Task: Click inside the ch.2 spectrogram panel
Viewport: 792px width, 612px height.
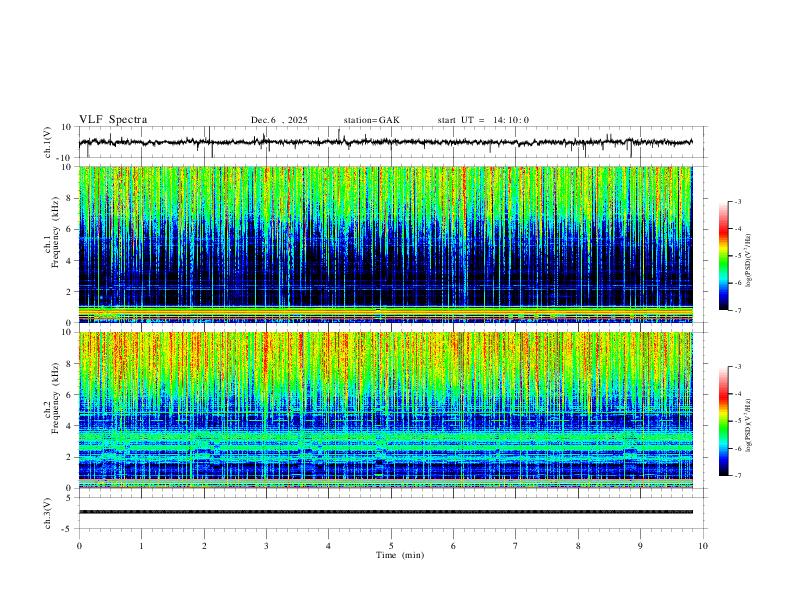Action: [386, 410]
